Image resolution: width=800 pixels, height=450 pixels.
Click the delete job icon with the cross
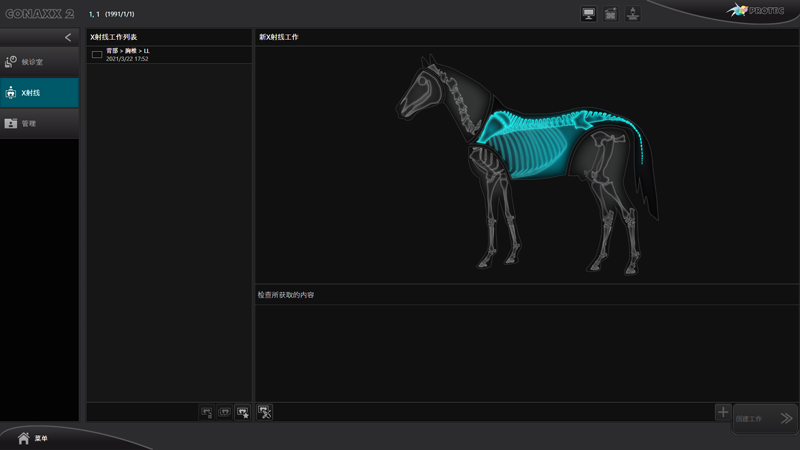(265, 412)
